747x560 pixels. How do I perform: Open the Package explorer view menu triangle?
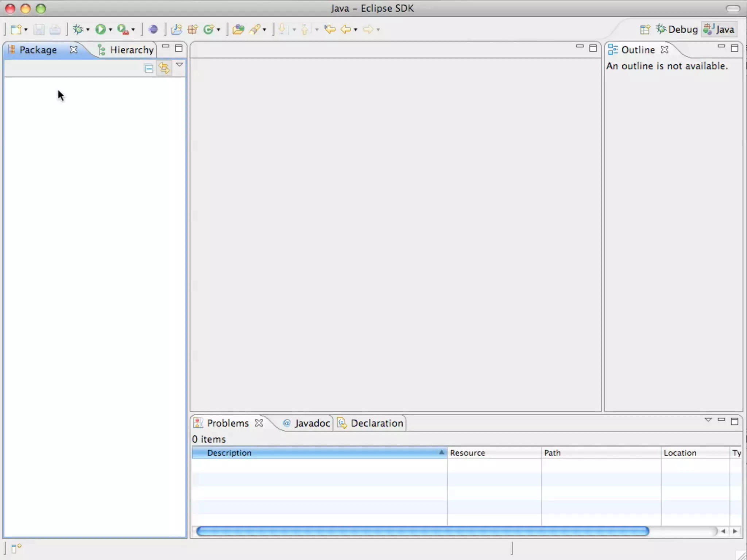[x=179, y=65]
